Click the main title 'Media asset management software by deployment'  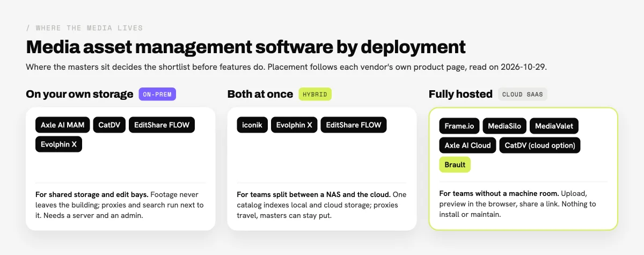246,47
